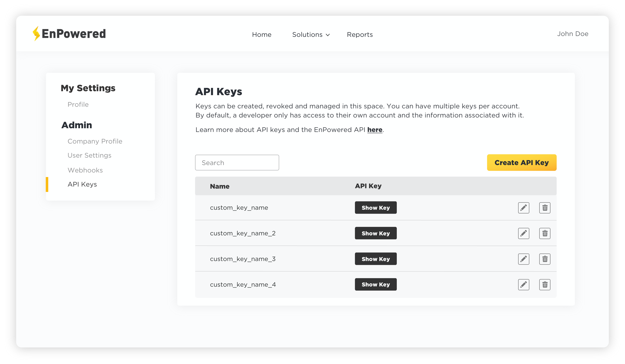Click the My Settings sidebar heading
The width and height of the screenshot is (625, 364).
pos(88,88)
